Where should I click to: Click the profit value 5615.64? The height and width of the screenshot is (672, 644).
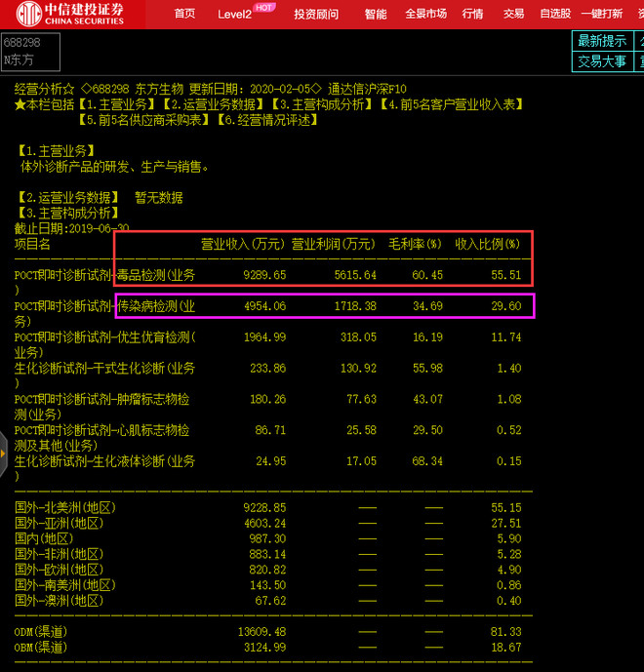(355, 275)
